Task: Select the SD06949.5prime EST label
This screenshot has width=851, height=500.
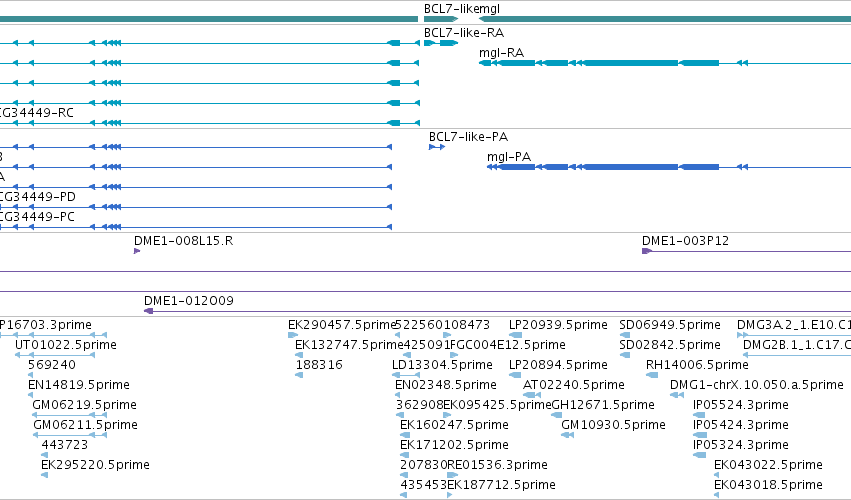Action: (670, 325)
